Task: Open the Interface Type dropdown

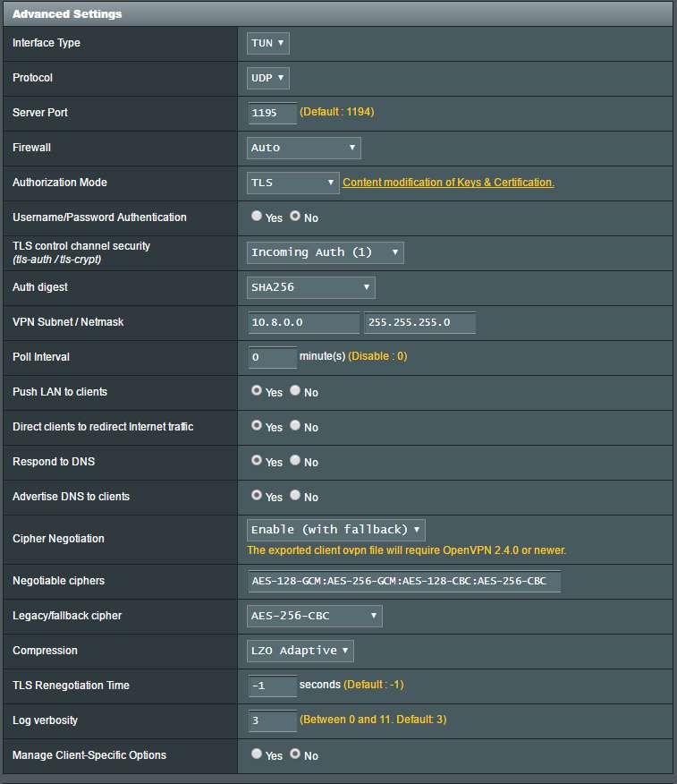Action: 268,43
